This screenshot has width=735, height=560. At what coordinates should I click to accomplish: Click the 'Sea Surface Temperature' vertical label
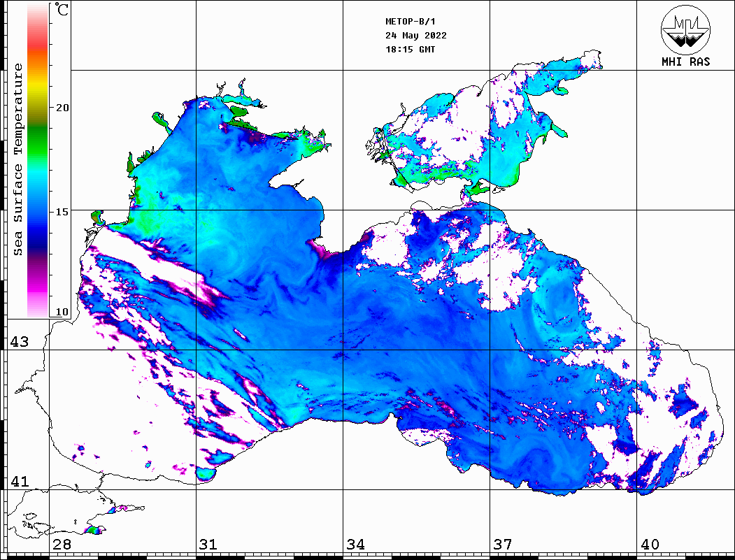[x=17, y=160]
